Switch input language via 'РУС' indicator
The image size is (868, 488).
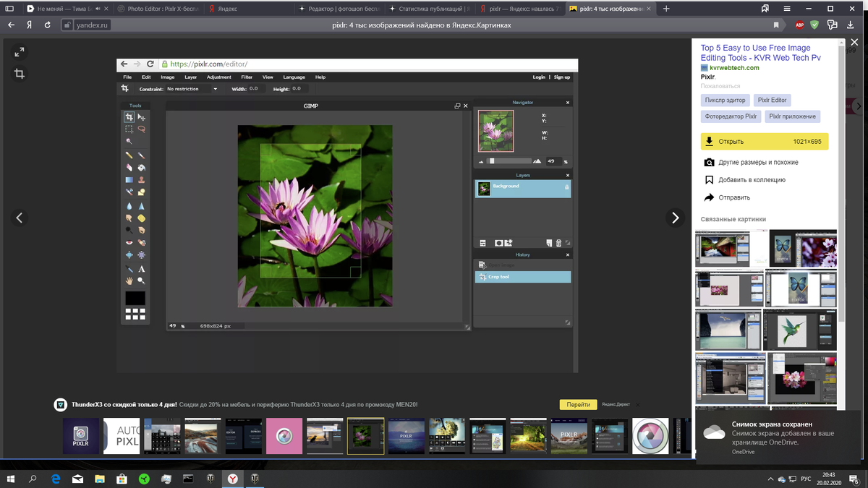pyautogui.click(x=804, y=479)
